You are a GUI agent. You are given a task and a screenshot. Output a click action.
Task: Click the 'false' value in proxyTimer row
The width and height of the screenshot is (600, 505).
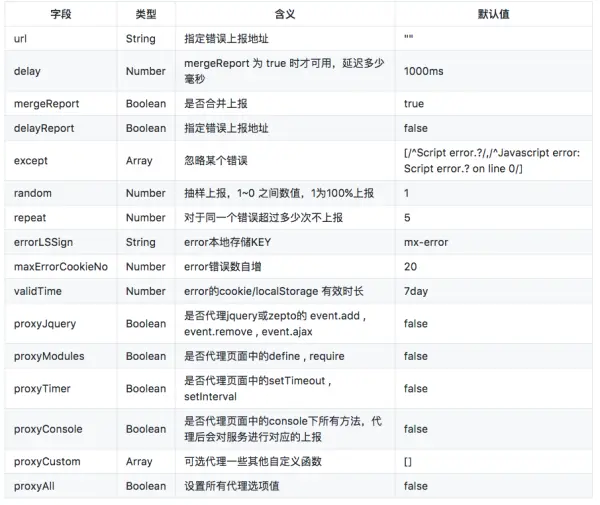pos(416,389)
